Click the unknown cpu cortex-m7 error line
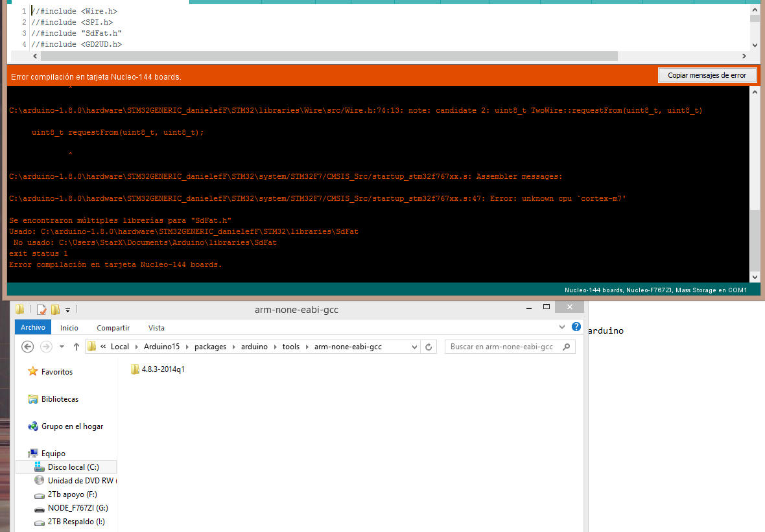765x532 pixels. 317,198
